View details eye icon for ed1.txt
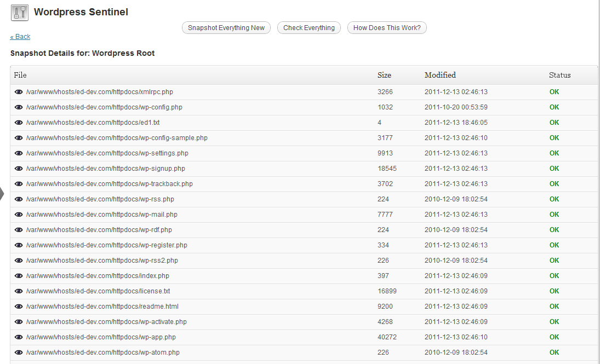 click(19, 123)
